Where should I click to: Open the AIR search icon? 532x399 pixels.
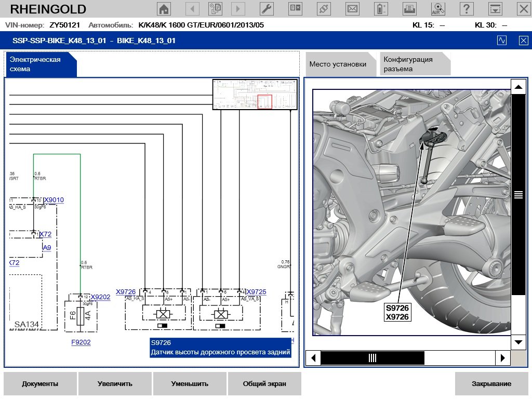click(438, 9)
